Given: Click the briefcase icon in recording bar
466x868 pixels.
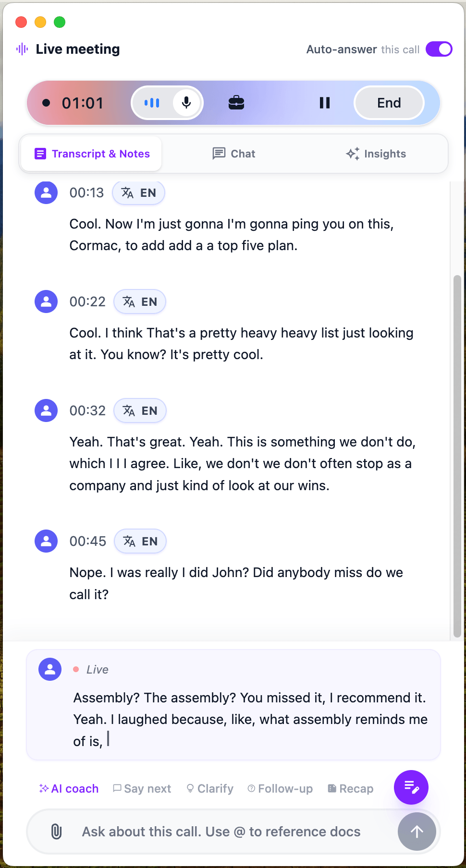Looking at the screenshot, I should [x=236, y=103].
